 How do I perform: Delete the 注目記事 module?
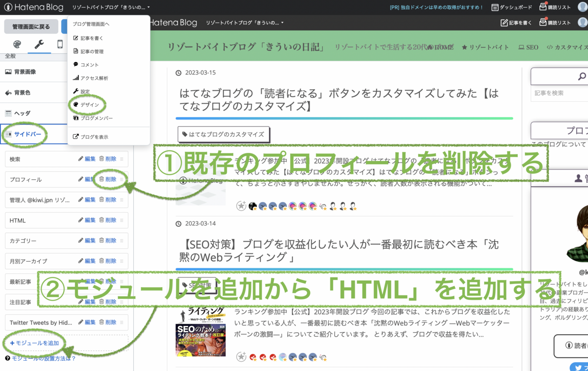click(x=108, y=302)
